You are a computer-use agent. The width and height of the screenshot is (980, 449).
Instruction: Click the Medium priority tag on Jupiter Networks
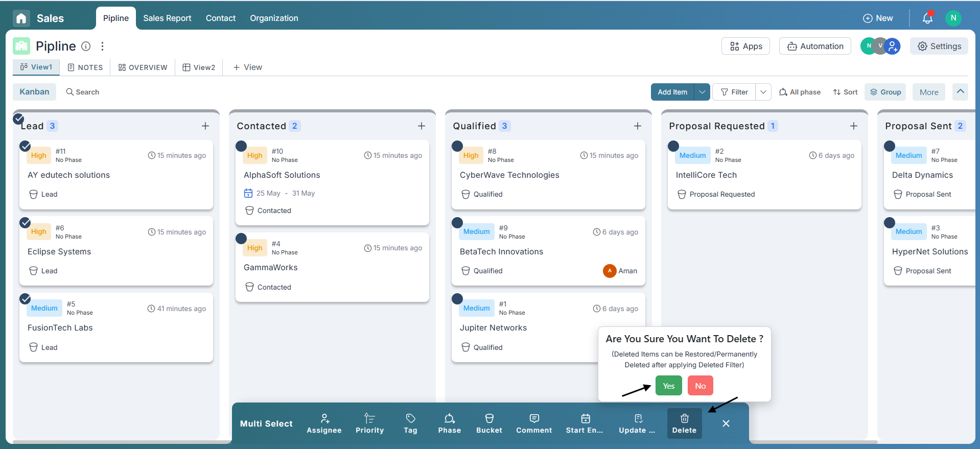(x=477, y=308)
